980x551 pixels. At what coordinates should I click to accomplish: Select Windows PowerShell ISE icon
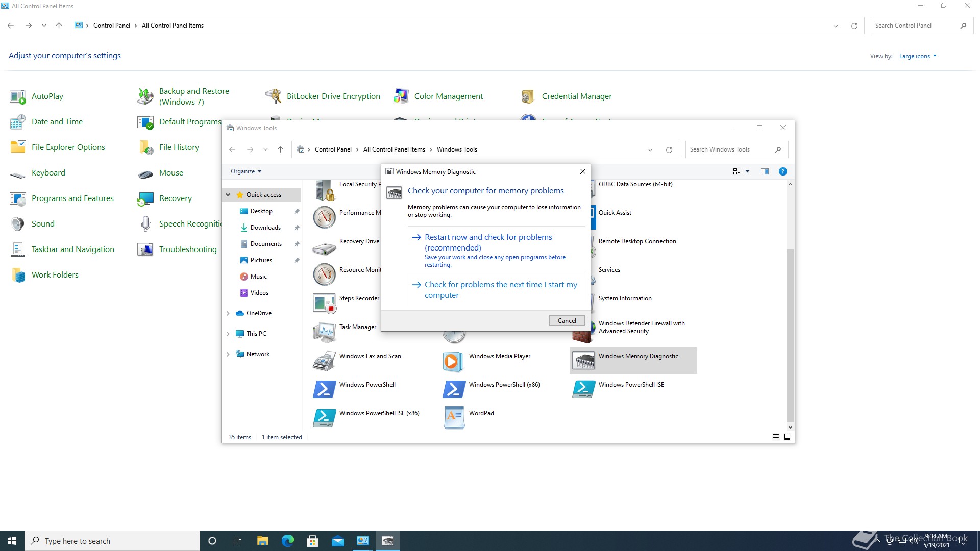583,389
